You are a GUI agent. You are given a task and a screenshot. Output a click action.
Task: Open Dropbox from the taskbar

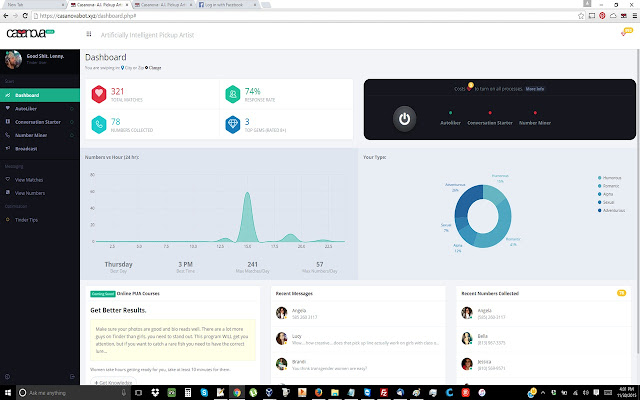tap(155, 393)
